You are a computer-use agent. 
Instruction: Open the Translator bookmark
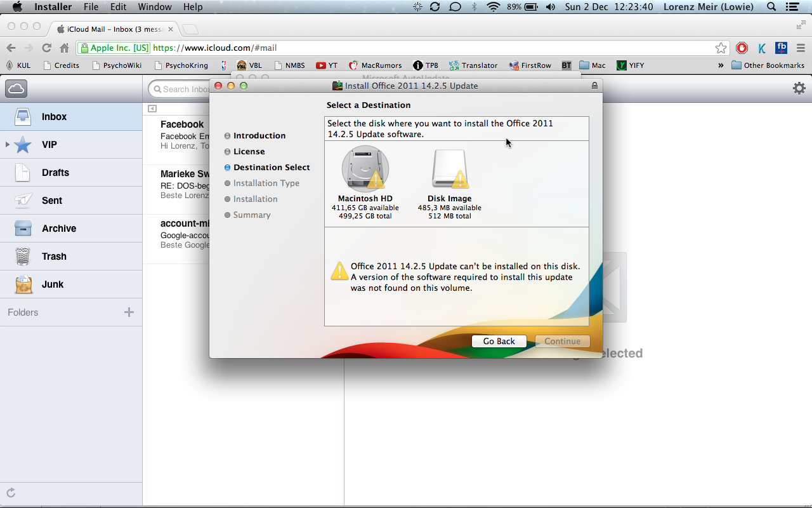coord(473,65)
